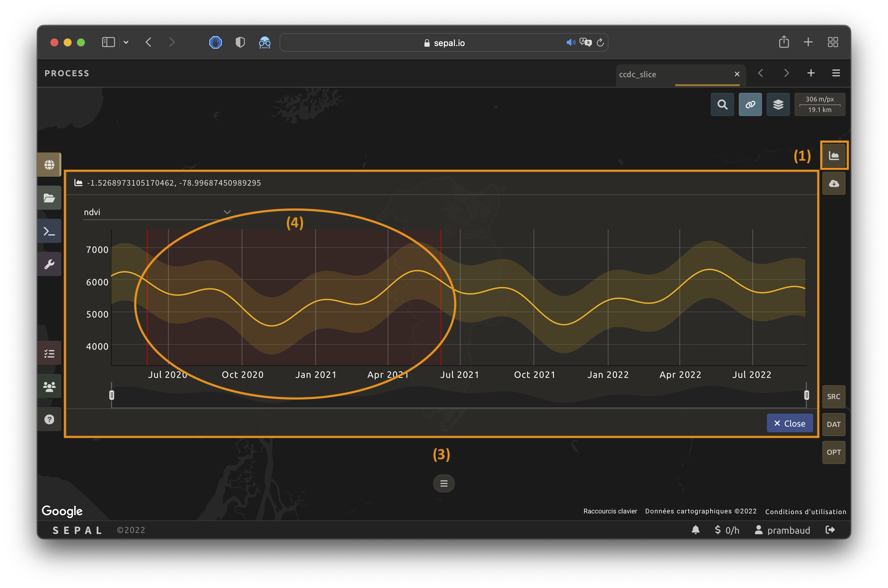Open the Terminal section in sidebar
The height and width of the screenshot is (588, 888).
coord(49,231)
